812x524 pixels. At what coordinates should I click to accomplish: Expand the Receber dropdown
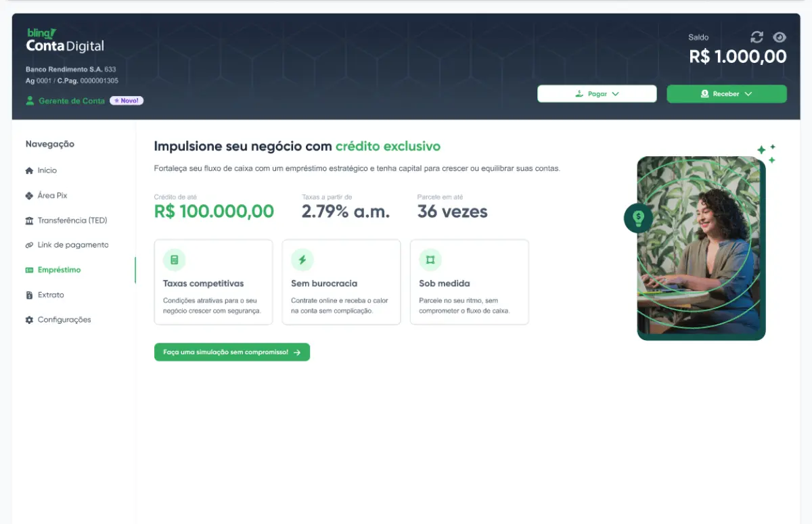(x=726, y=94)
